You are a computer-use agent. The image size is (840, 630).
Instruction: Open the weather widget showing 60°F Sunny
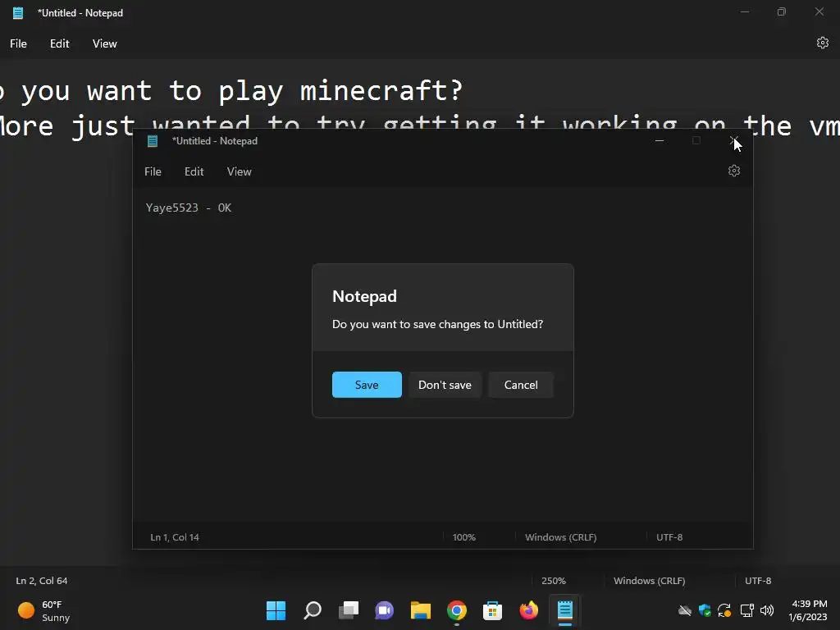44,610
